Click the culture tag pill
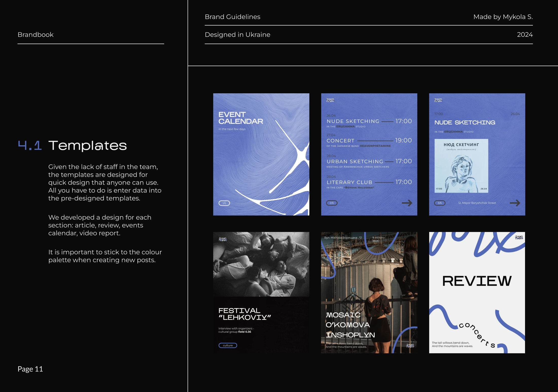The image size is (558, 392). [228, 345]
